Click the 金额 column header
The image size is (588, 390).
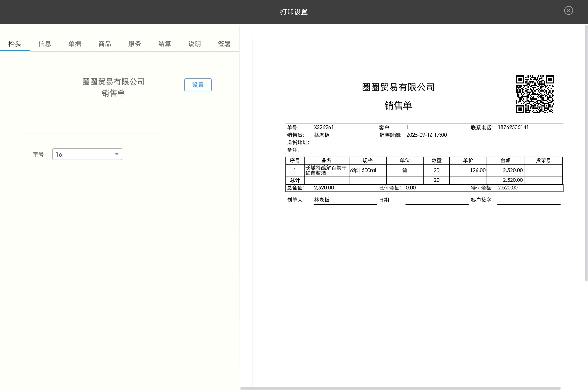[505, 160]
